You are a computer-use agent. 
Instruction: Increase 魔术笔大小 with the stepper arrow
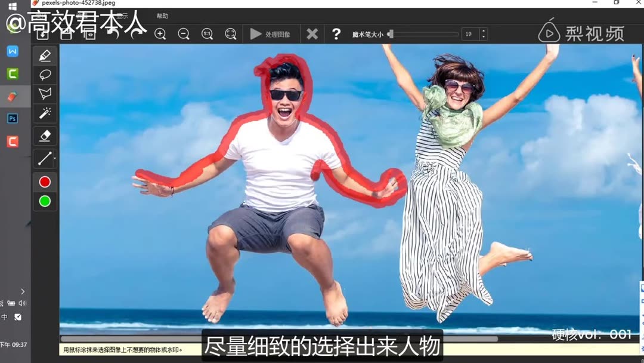pos(483,31)
